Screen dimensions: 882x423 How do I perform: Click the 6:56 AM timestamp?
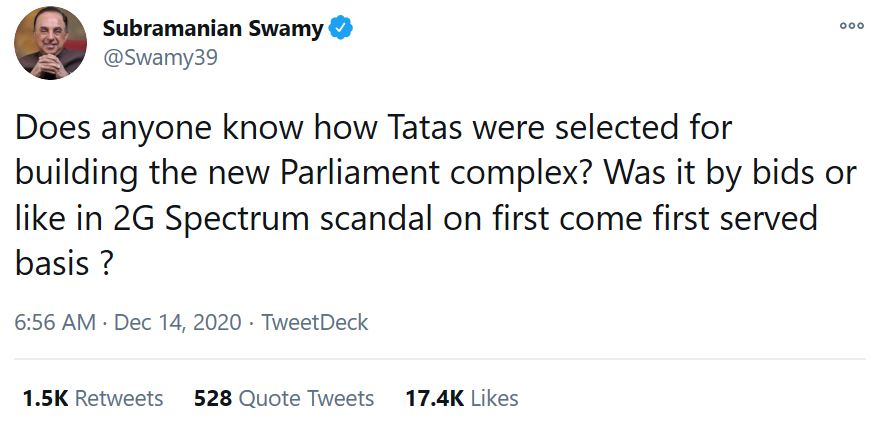pyautogui.click(x=55, y=323)
